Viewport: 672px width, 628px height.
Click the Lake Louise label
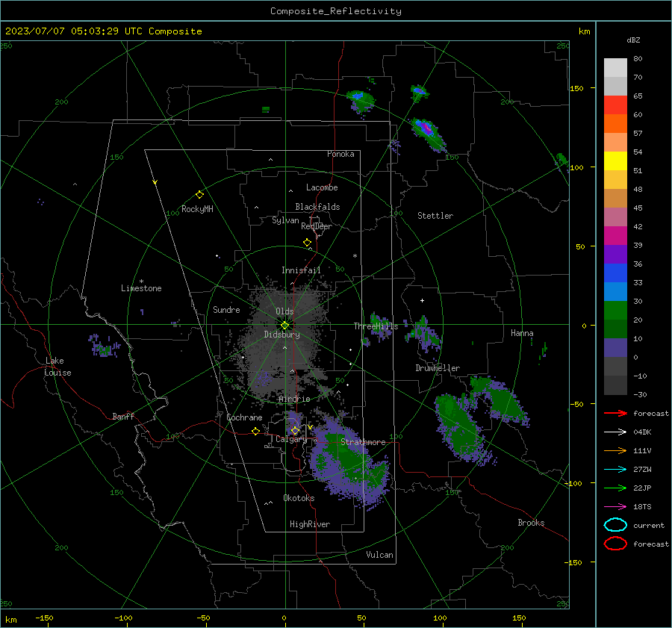(57, 367)
